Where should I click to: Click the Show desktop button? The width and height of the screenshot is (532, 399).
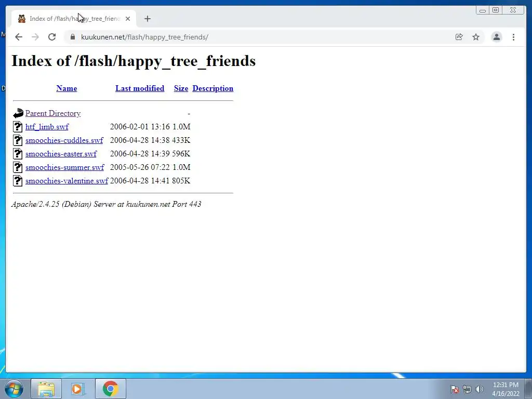tap(528, 389)
